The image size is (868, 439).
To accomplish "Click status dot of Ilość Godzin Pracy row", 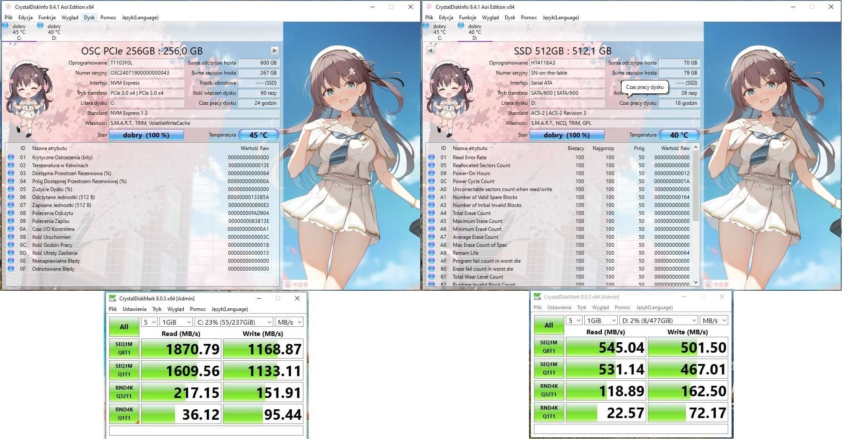I will [x=11, y=245].
